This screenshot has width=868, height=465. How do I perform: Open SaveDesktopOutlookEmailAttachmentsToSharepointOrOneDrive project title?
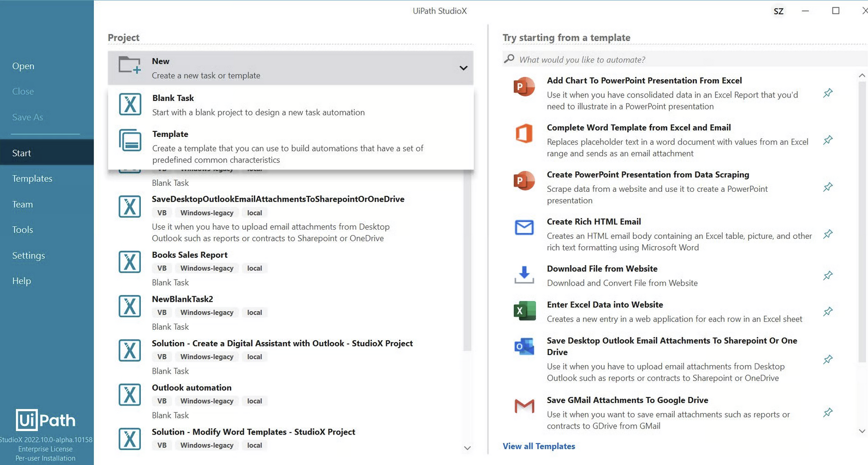[278, 199]
